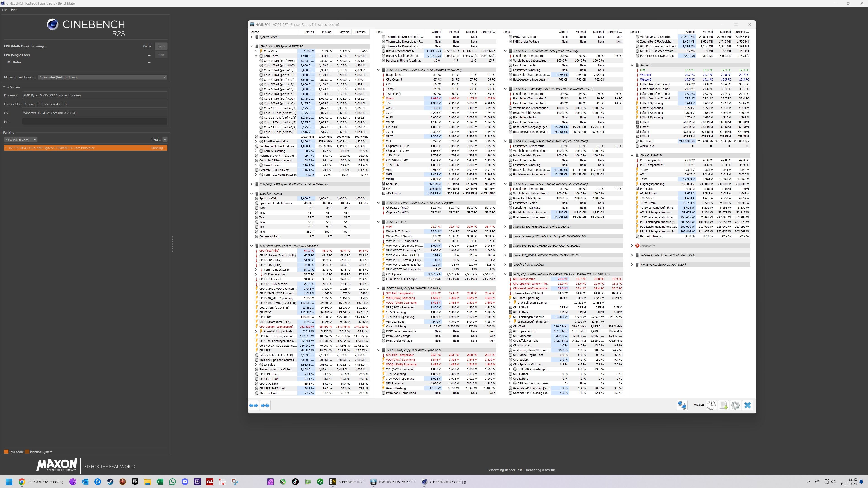Click Sensor column header in second panel
Screen dimensions: 868x488
pyautogui.click(x=399, y=32)
